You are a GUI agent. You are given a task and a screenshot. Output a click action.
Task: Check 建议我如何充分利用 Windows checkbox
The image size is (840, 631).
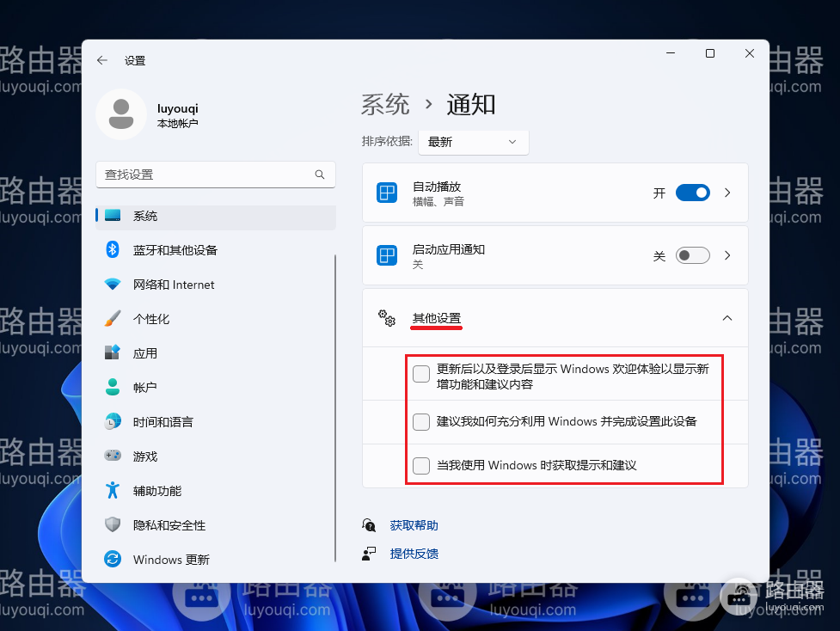click(x=421, y=422)
